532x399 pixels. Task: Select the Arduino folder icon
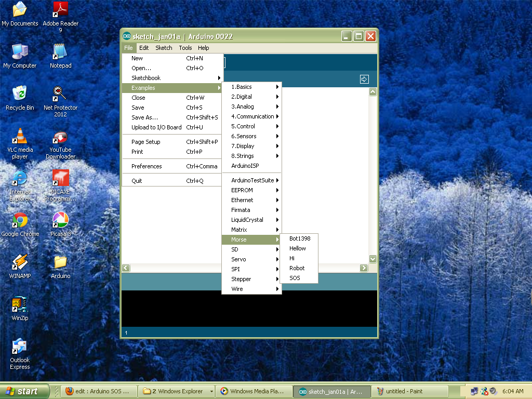coord(60,267)
